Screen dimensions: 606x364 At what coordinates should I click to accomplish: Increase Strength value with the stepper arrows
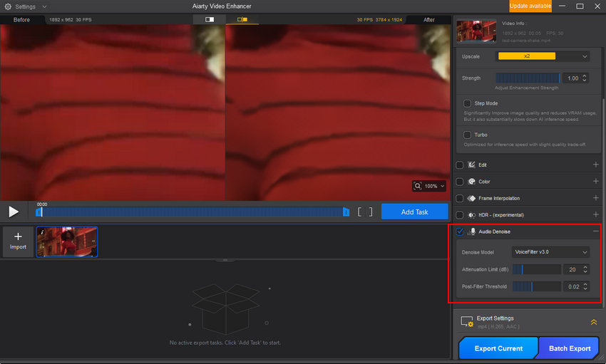pos(585,76)
